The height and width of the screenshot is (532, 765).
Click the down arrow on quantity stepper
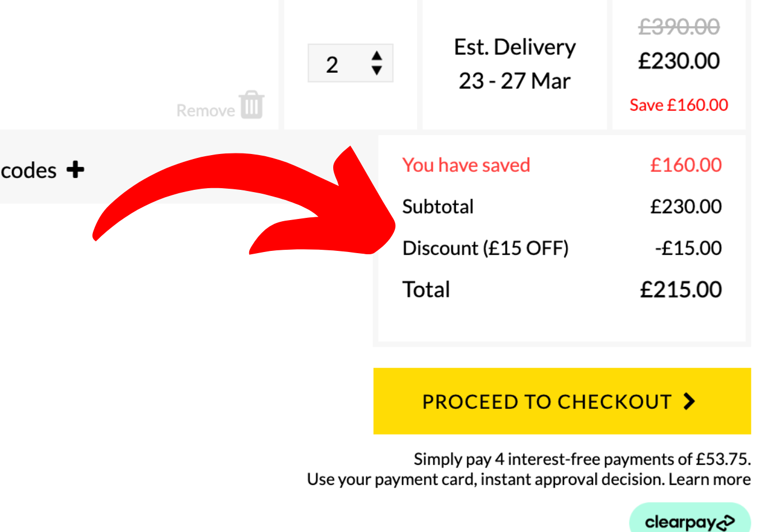click(x=377, y=71)
